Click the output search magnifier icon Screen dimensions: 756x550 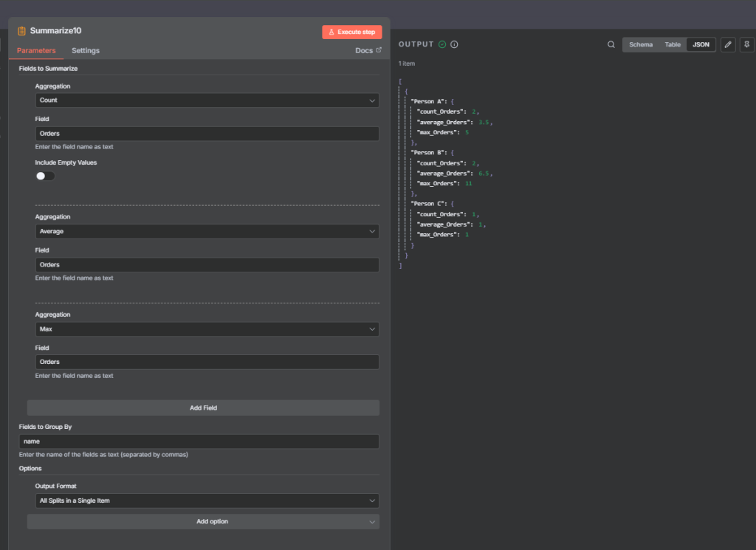pos(611,44)
